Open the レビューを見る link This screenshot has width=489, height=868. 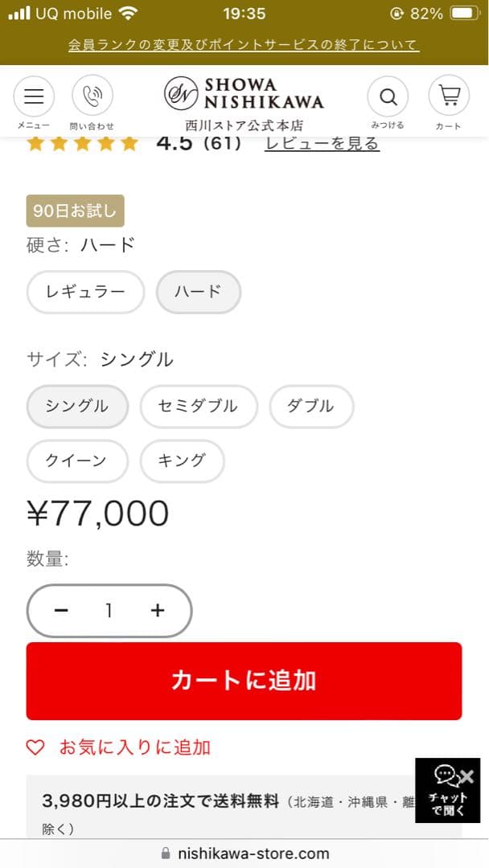point(321,143)
